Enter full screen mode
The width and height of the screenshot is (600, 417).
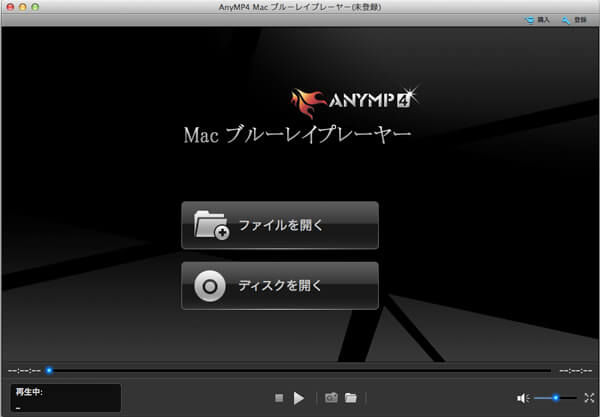pos(589,398)
